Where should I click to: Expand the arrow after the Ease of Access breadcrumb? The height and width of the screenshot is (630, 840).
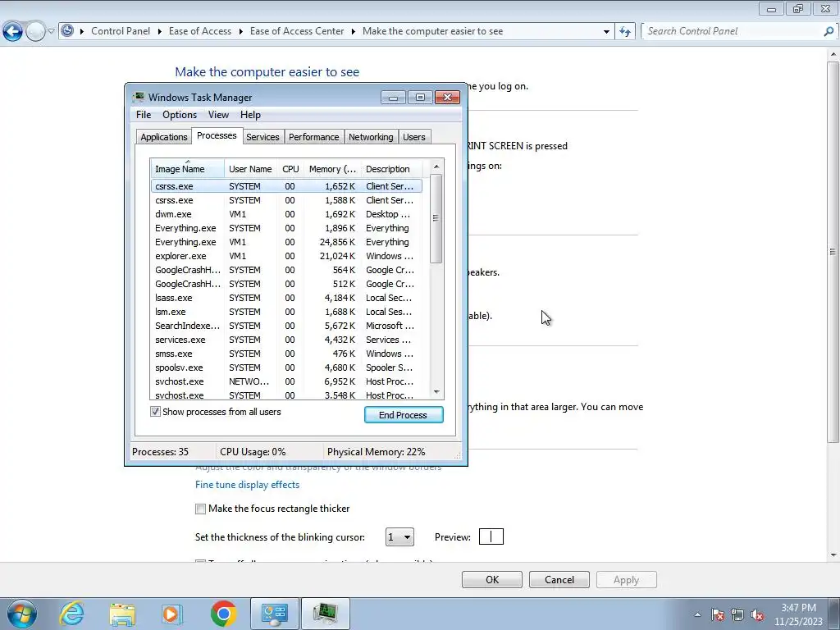(x=240, y=32)
